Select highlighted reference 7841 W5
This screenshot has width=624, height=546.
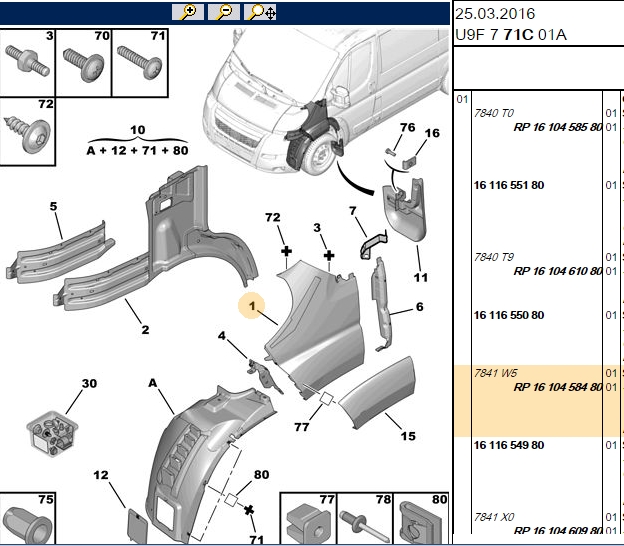[x=495, y=373]
